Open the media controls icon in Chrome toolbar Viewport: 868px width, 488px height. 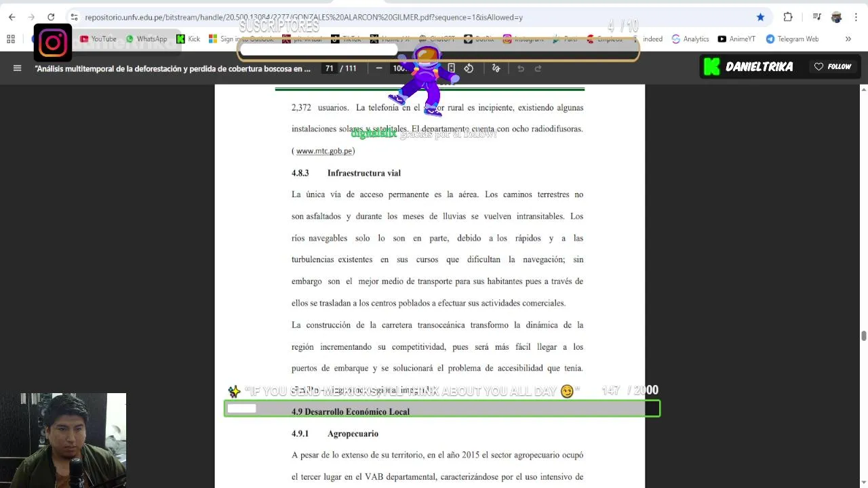(x=817, y=17)
